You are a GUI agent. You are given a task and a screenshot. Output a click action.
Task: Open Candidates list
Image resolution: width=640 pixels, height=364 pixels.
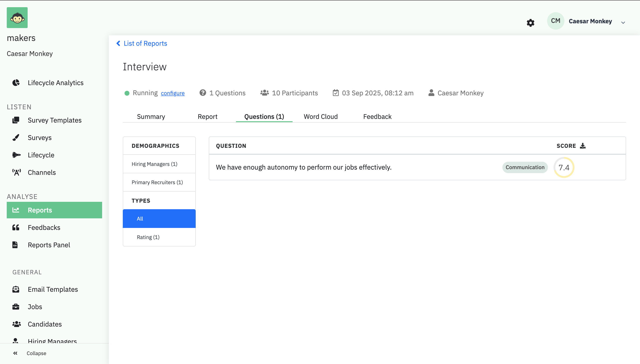click(45, 324)
